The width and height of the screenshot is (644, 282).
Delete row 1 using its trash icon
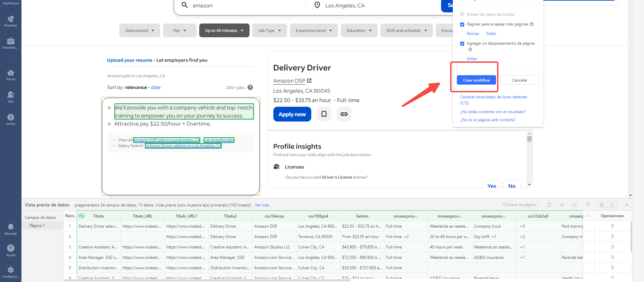point(612,226)
